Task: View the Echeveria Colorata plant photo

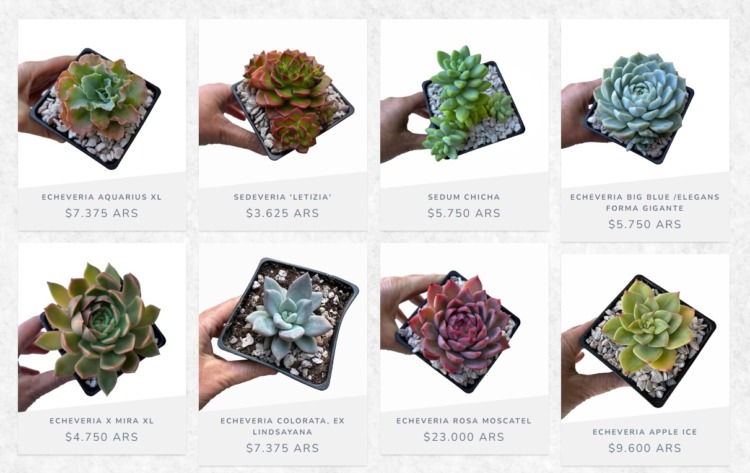Action: pos(283,327)
